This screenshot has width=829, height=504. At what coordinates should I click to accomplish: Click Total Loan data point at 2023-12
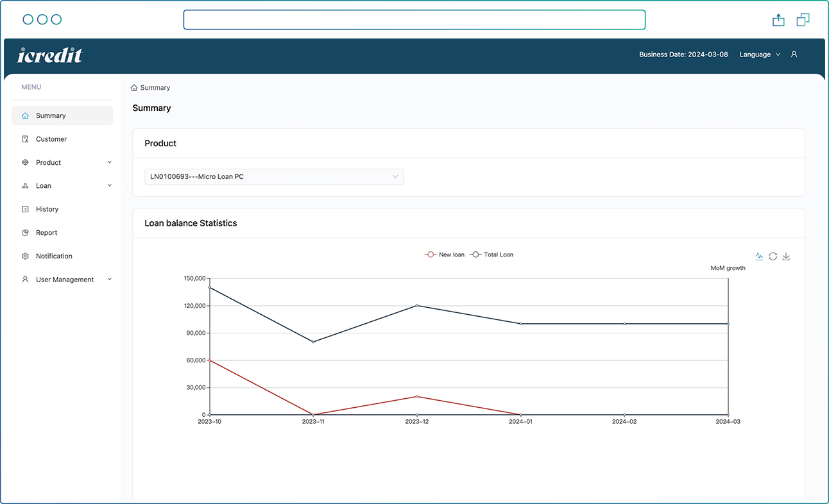(417, 305)
